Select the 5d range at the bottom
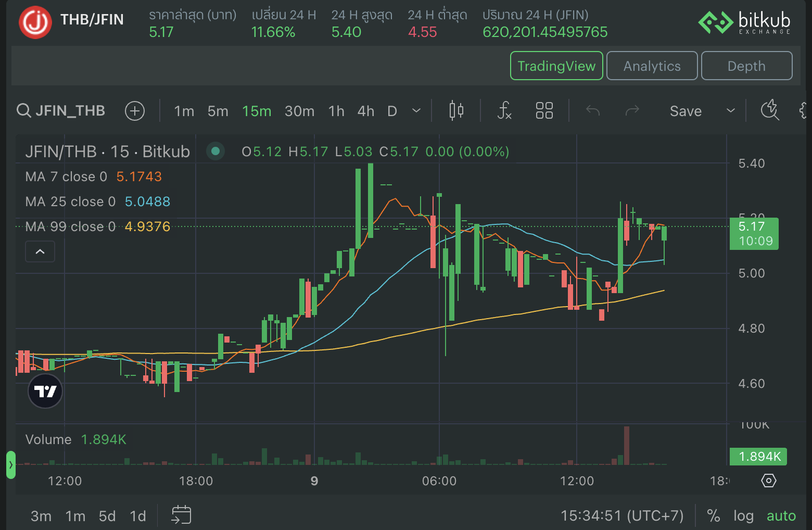812x530 pixels. (x=107, y=515)
